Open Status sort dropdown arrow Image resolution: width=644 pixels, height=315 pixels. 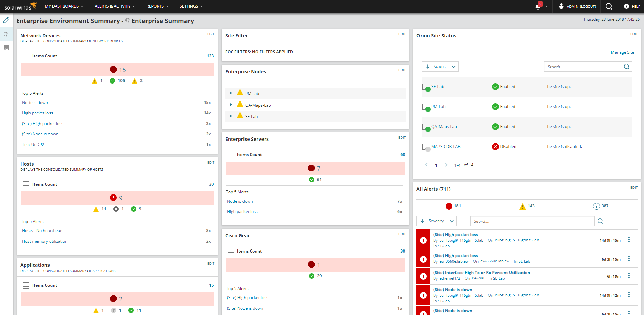pyautogui.click(x=454, y=67)
